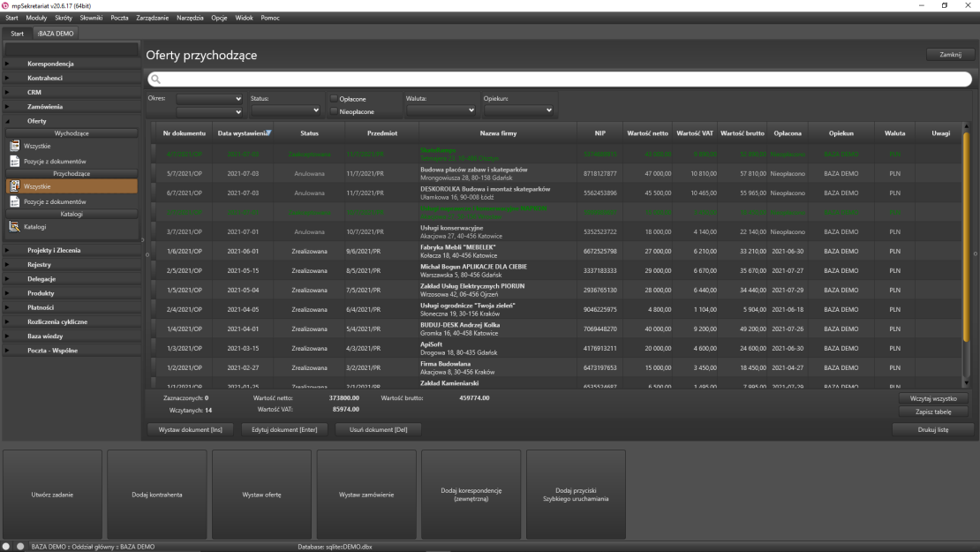This screenshot has height=552, width=980.
Task: Expand the Rejestry section
Action: tap(7, 264)
